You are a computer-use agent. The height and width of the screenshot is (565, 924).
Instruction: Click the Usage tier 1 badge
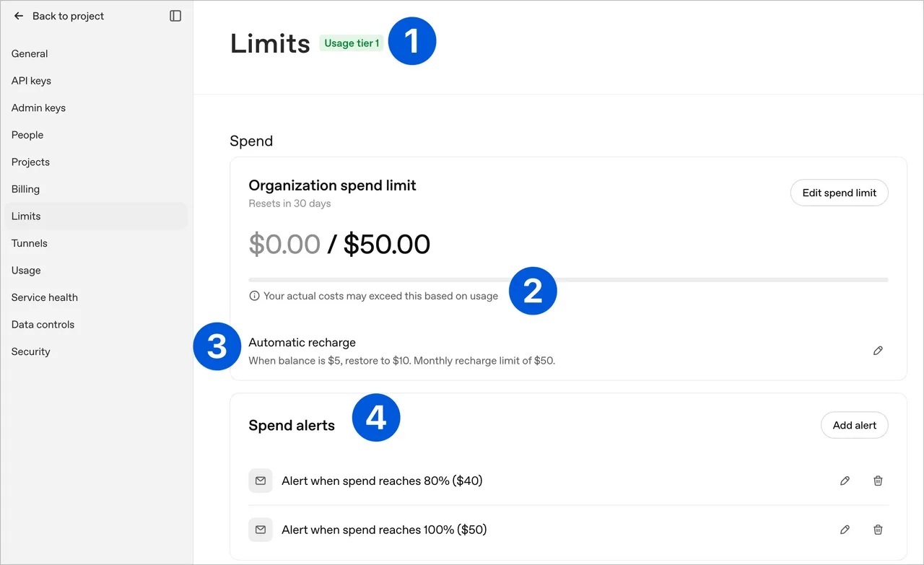352,43
